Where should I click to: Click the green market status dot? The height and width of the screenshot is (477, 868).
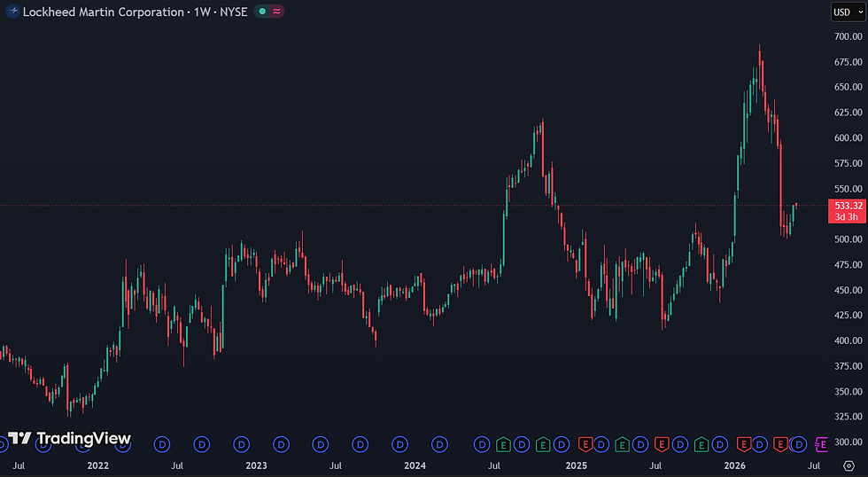[x=262, y=11]
